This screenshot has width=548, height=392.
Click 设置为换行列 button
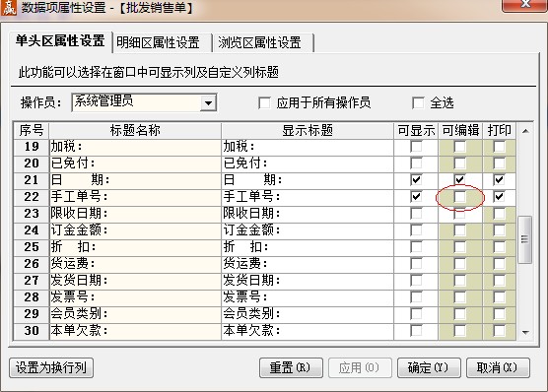point(51,368)
